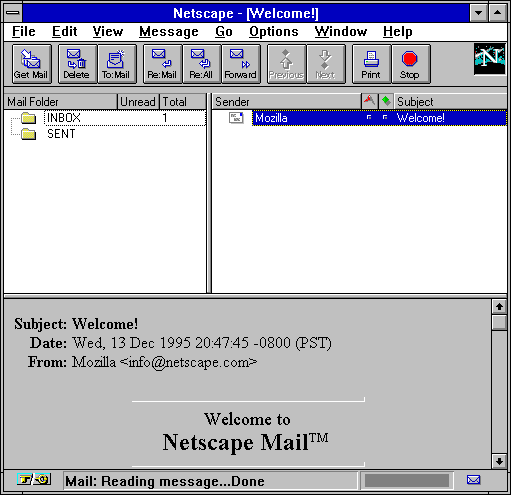This screenshot has width=511, height=495.
Task: Click the red Stop icon
Action: tap(411, 64)
